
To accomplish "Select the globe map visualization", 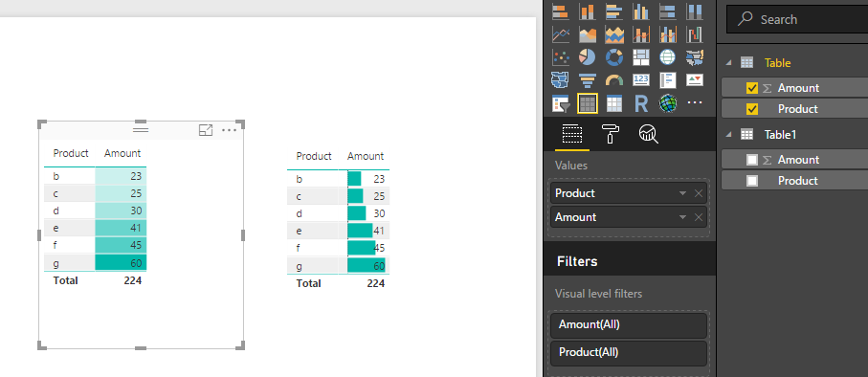I will (x=668, y=56).
